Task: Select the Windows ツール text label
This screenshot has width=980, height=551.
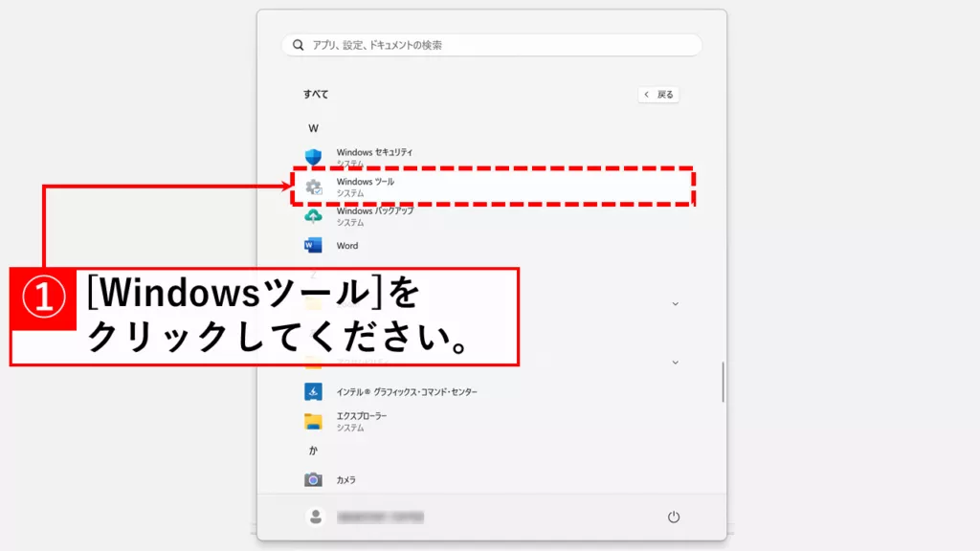Action: point(365,182)
